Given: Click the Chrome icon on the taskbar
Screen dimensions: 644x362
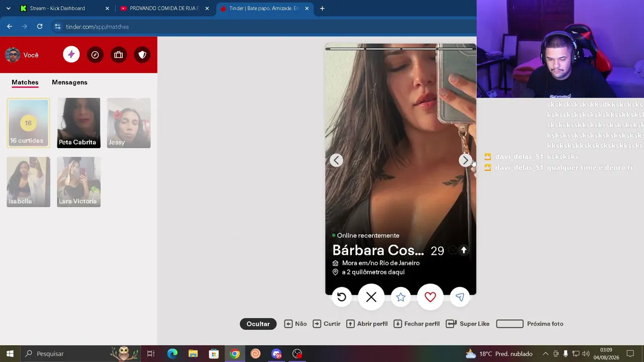Looking at the screenshot, I should (234, 353).
